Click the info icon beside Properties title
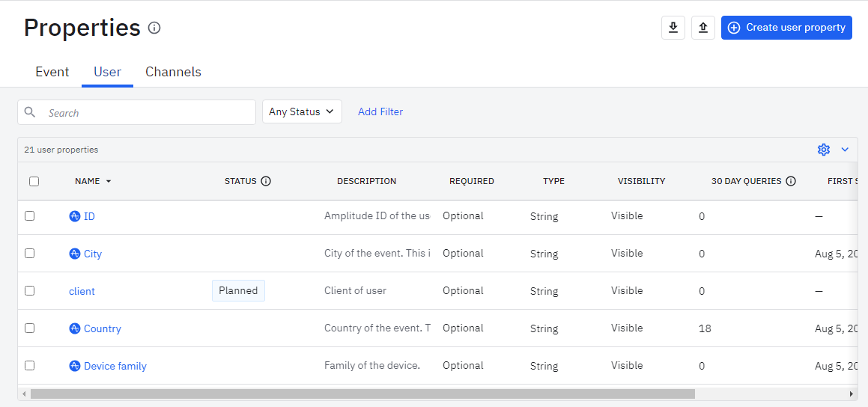 [x=154, y=28]
